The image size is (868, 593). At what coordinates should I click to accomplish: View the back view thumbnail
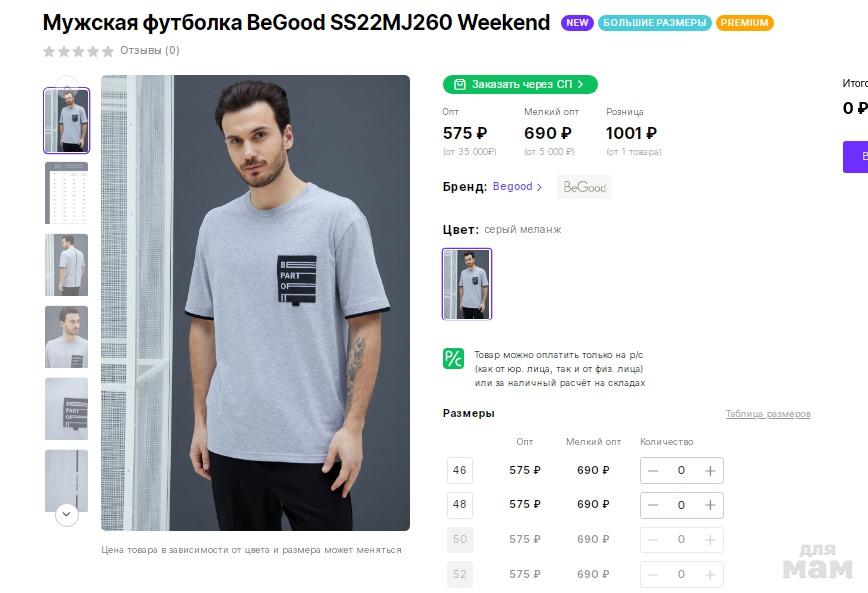click(66, 265)
